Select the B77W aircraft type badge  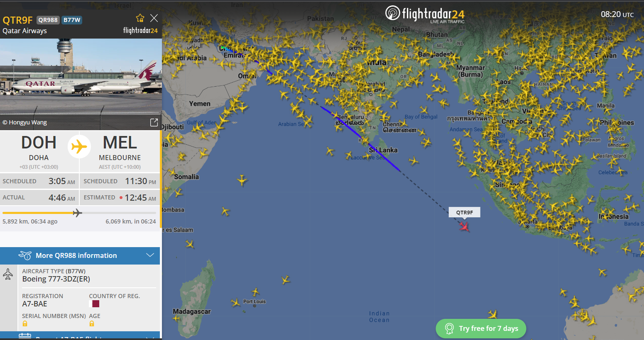72,20
